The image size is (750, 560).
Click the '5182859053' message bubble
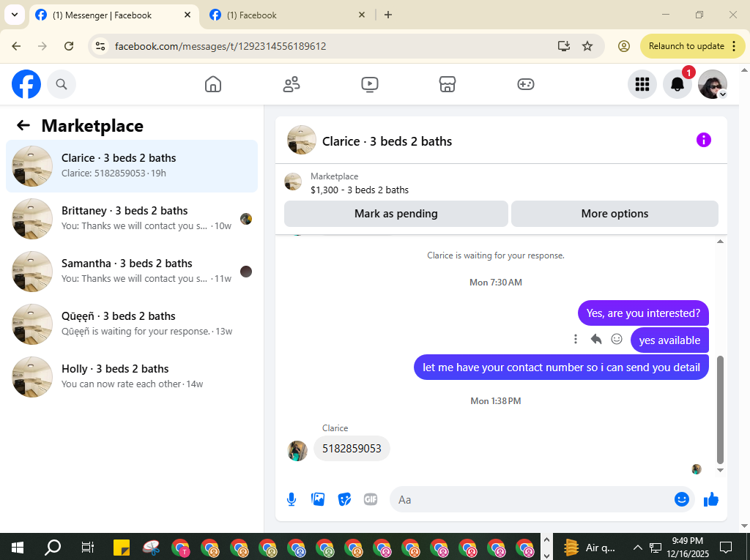pos(352,449)
